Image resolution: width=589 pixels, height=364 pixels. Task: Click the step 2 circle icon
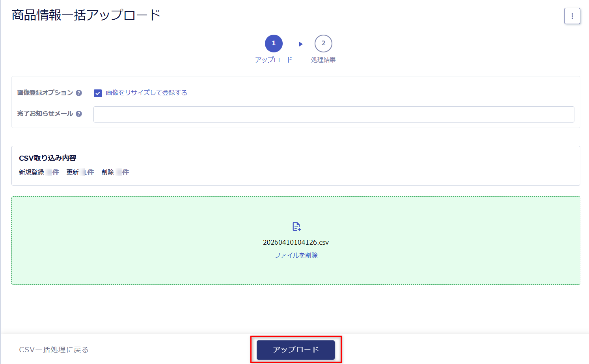pyautogui.click(x=324, y=43)
